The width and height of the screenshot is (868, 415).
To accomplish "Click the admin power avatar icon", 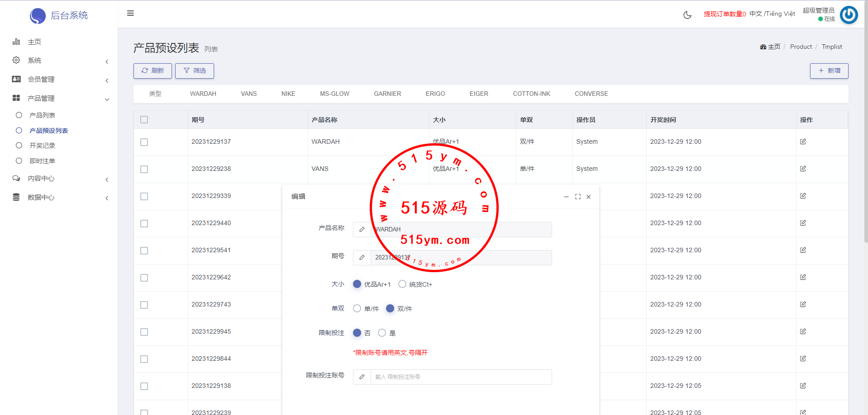I will [849, 15].
